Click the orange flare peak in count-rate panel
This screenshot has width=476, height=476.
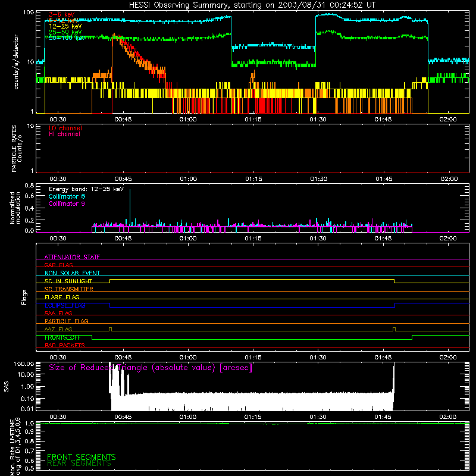point(114,36)
